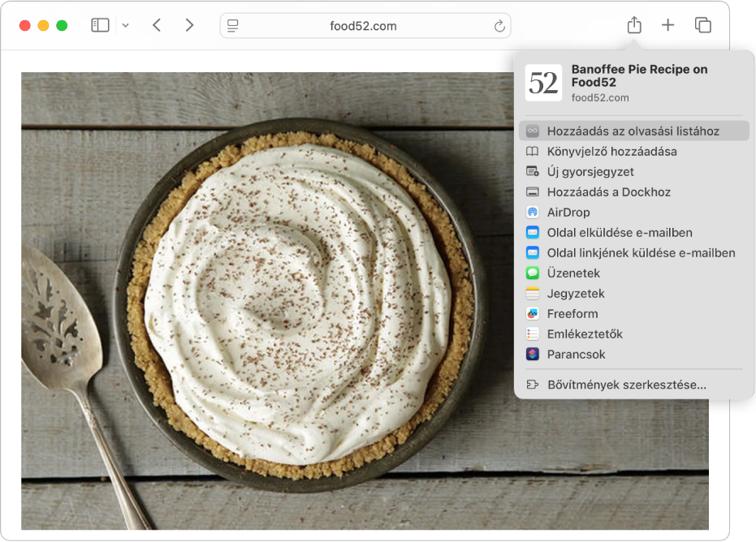Toggle the Safari sidebar button
Screen dimensions: 756x542
tap(100, 25)
